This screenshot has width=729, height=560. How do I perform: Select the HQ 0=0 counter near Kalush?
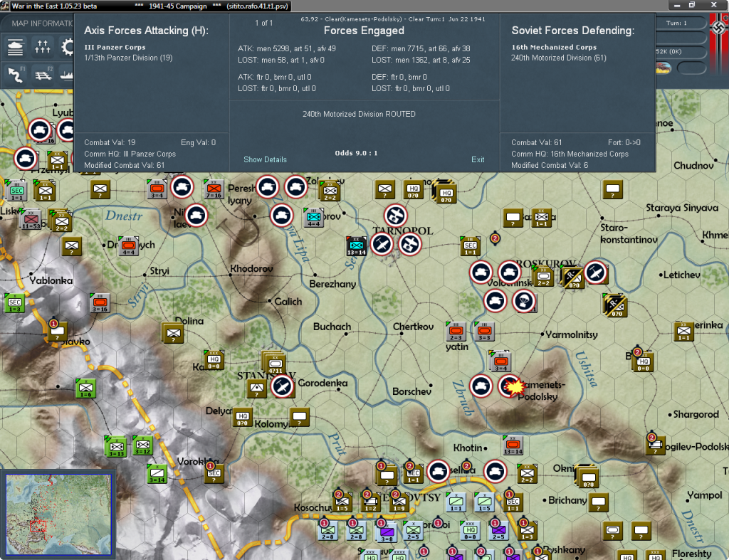tap(214, 360)
